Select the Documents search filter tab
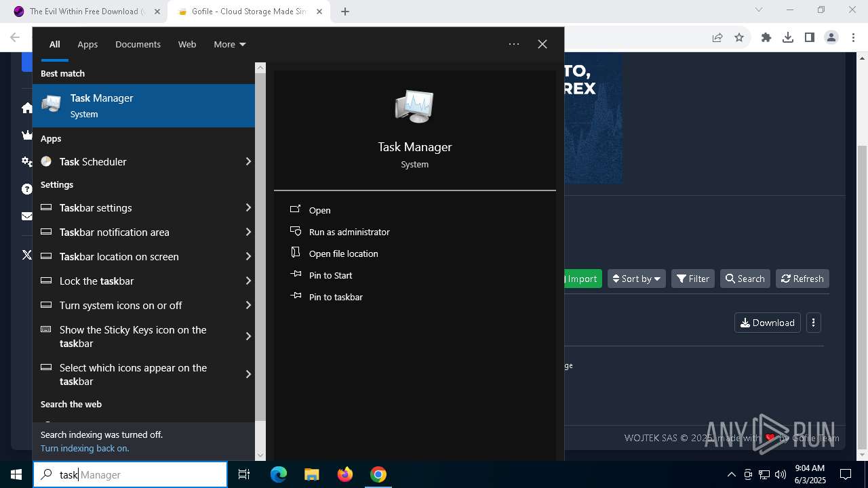 click(x=138, y=44)
